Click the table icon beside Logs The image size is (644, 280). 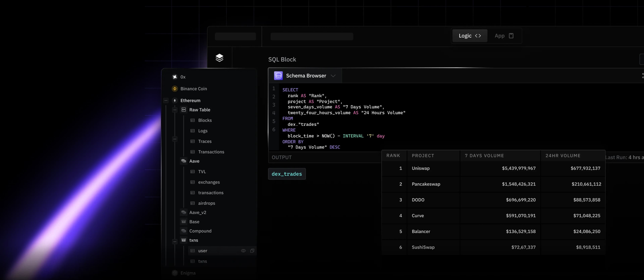click(x=193, y=131)
